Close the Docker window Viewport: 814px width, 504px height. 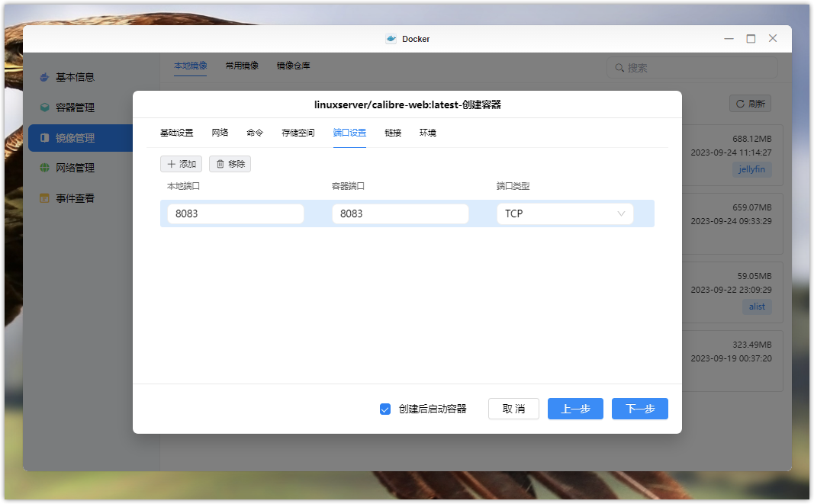click(x=773, y=38)
